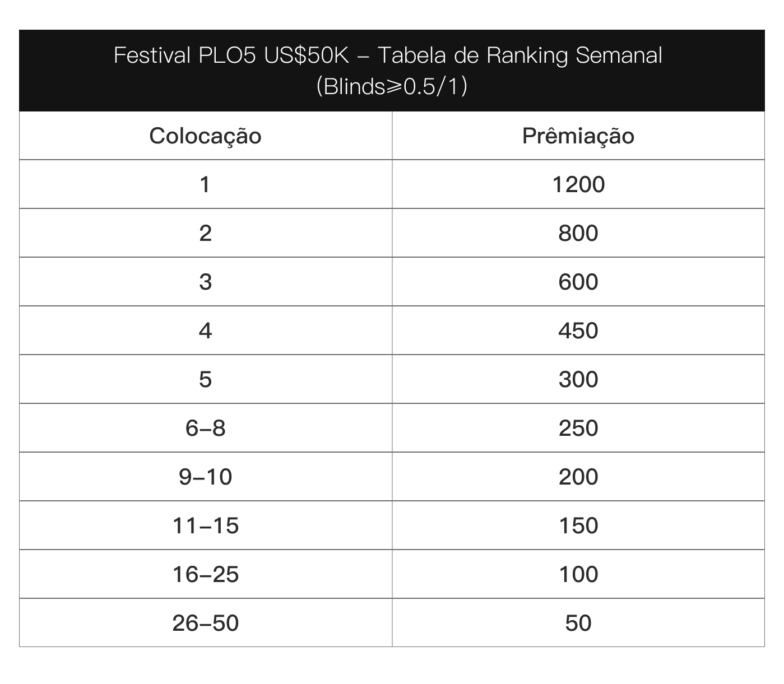This screenshot has height=684, width=784.
Task: Select the Colocação column header
Action: [206, 136]
